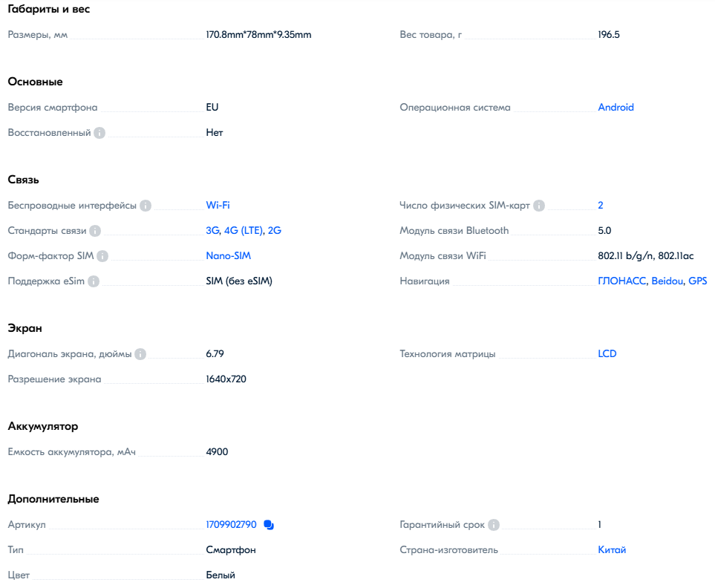Open info hint for Гарантийный срок
Viewport: 715px width, 588px height.
(x=494, y=525)
